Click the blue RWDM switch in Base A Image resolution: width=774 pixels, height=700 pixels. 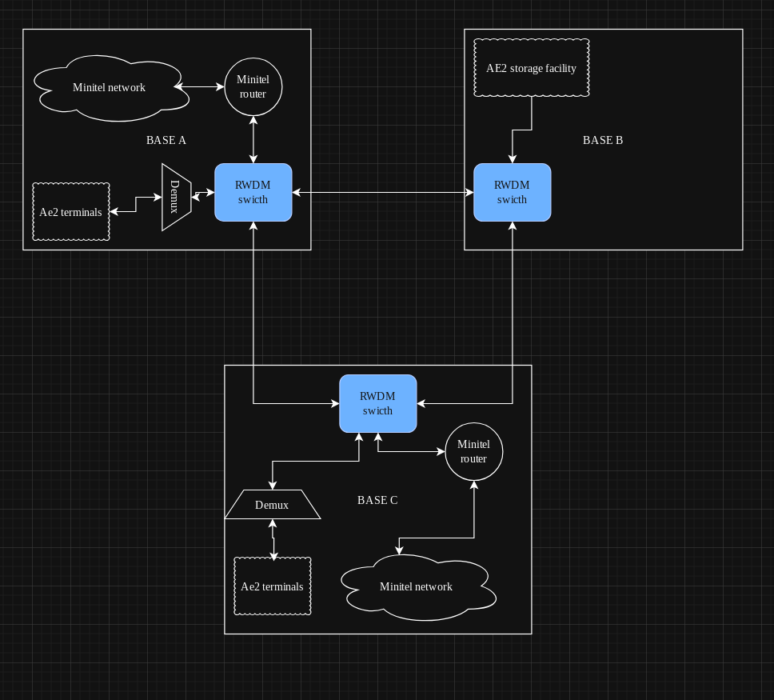point(253,193)
